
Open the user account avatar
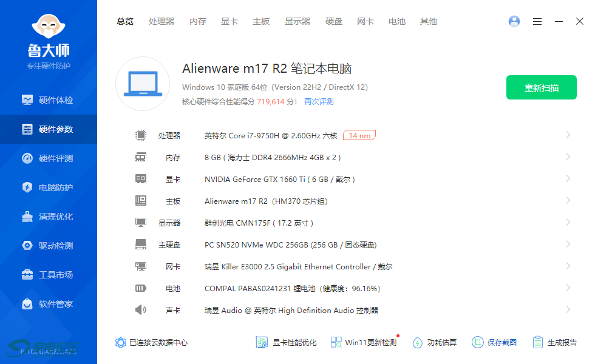(x=514, y=21)
